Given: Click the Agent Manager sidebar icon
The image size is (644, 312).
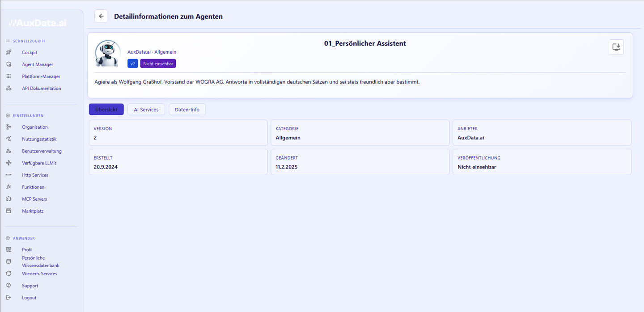Looking at the screenshot, I should tap(8, 64).
